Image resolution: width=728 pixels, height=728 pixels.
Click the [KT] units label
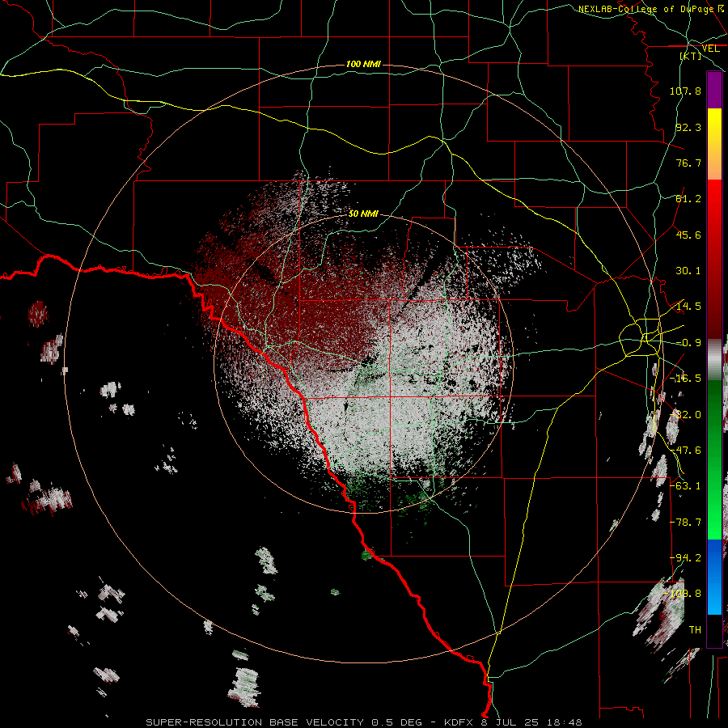click(691, 56)
